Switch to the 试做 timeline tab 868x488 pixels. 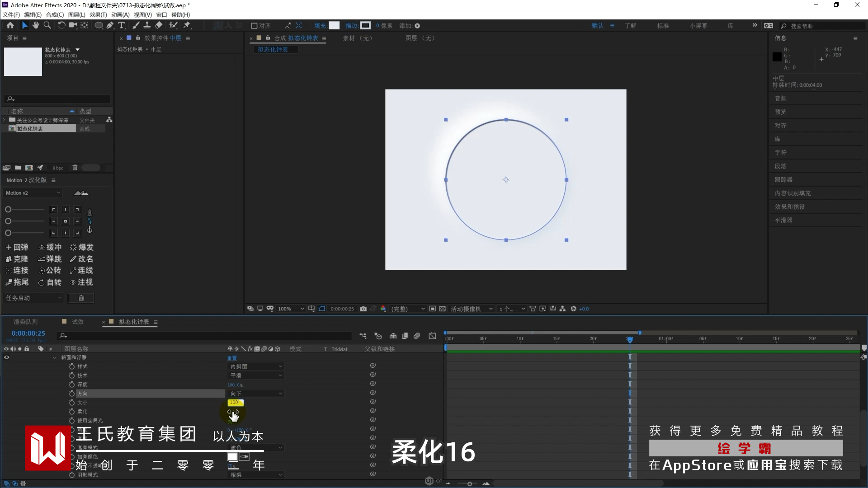(x=77, y=322)
